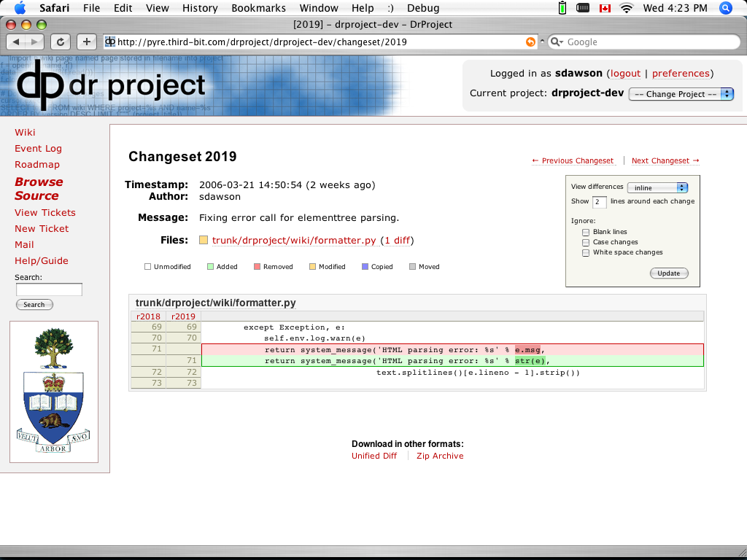Image resolution: width=747 pixels, height=560 pixels.
Task: Click the green Added legend swatch
Action: pos(210,267)
